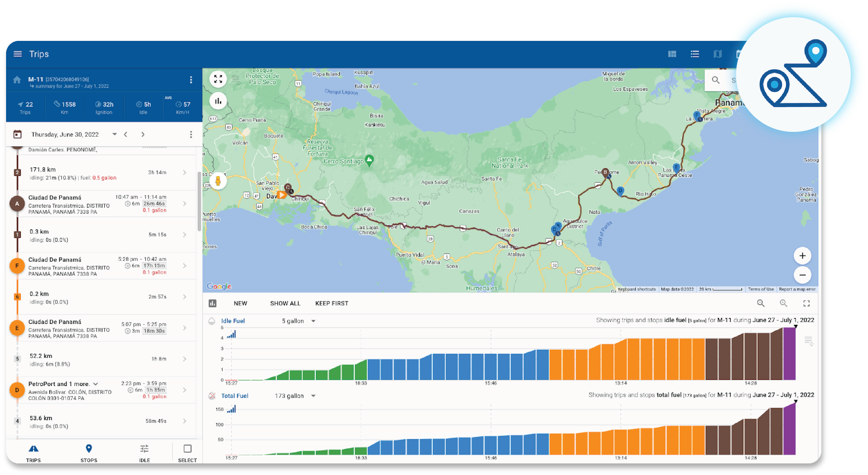Open the Thursday, June 30 date dropdown
Viewport: 868px width, 475px height.
point(114,134)
